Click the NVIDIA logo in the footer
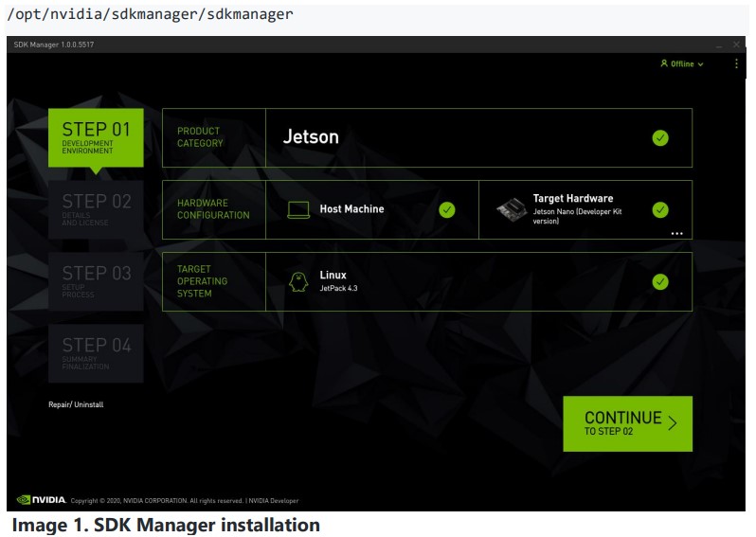 pyautogui.click(x=42, y=500)
